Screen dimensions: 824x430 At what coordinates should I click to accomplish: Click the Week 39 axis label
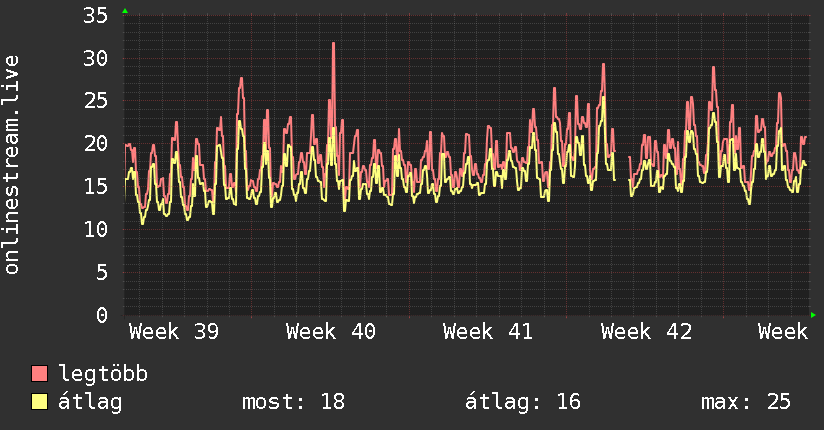pos(174,332)
